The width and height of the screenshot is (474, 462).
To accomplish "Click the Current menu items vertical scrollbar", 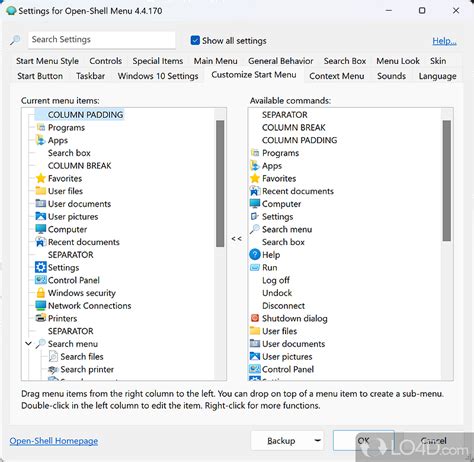I will click(x=220, y=184).
